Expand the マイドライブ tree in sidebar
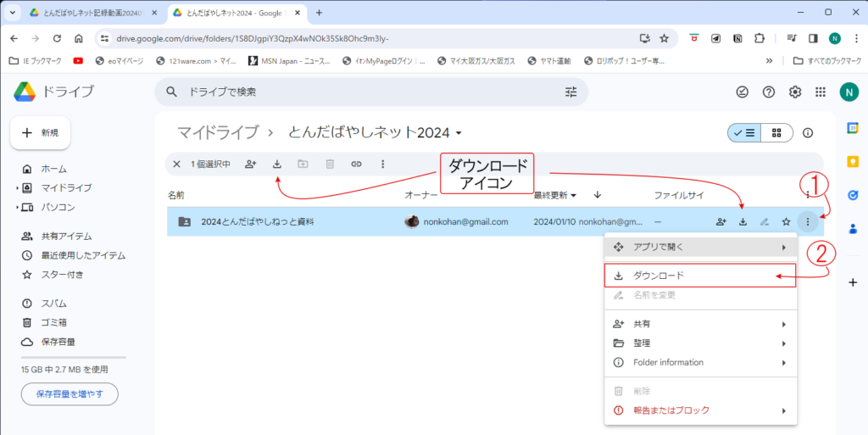868x435 pixels. (17, 187)
